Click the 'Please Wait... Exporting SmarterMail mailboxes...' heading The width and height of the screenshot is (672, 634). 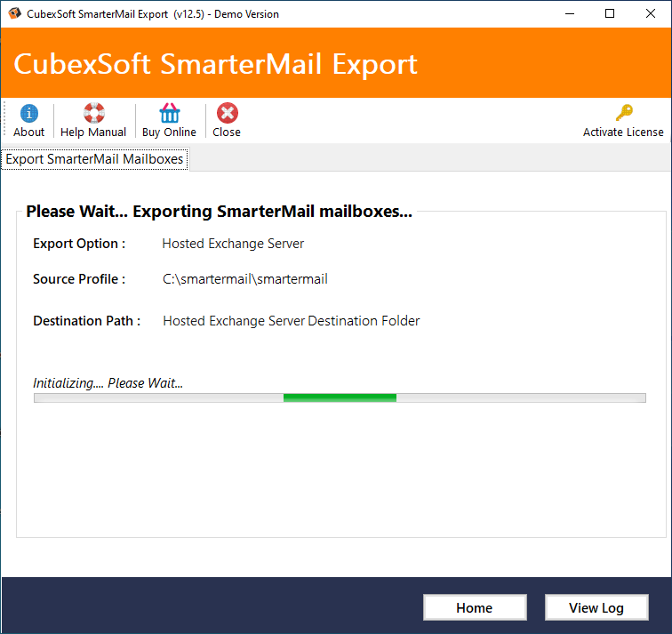click(x=219, y=212)
